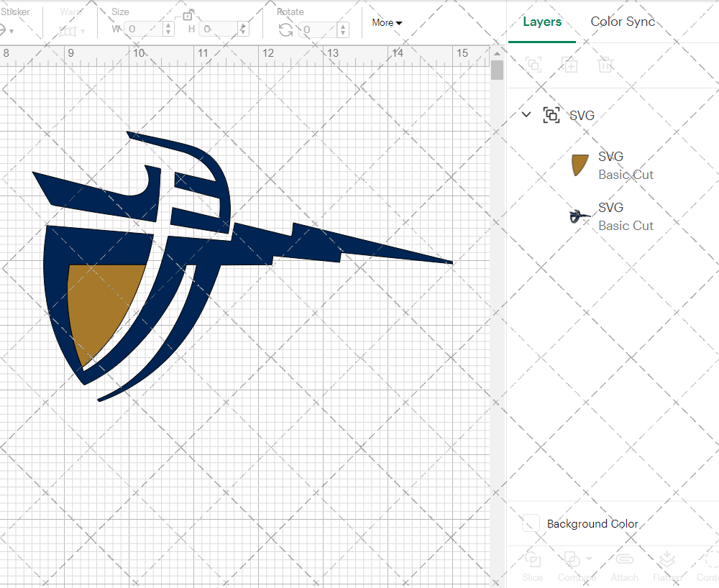Image resolution: width=719 pixels, height=588 pixels.
Task: Click the Rotate stepper arrows
Action: 344,29
